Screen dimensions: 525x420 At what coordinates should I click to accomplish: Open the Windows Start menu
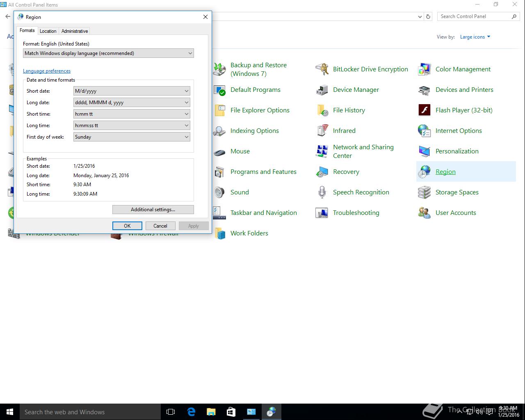10,412
